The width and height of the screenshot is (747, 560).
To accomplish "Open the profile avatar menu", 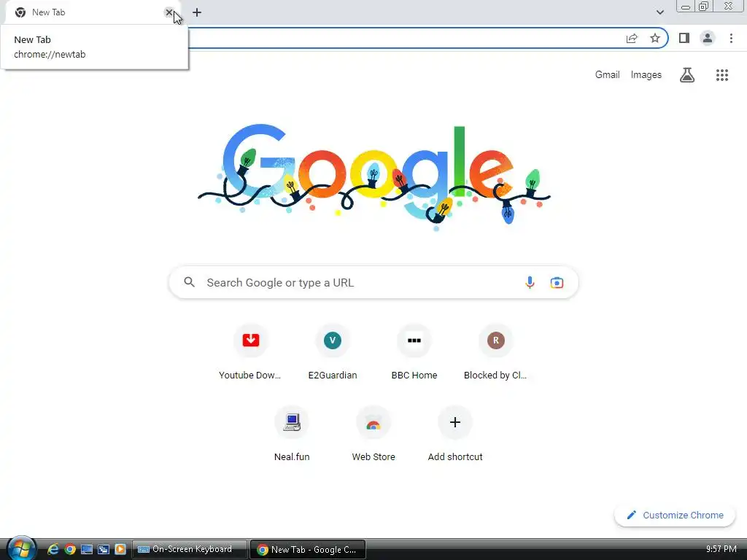I will 708,38.
